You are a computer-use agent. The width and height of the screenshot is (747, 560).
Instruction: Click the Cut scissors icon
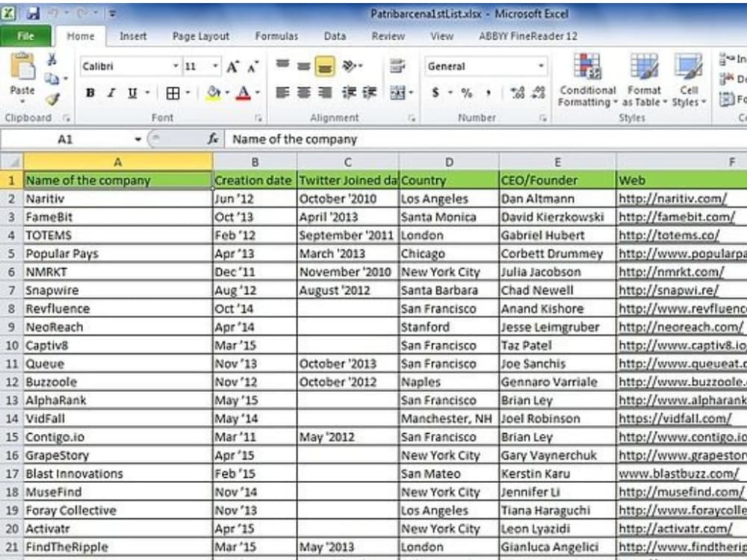click(x=52, y=60)
